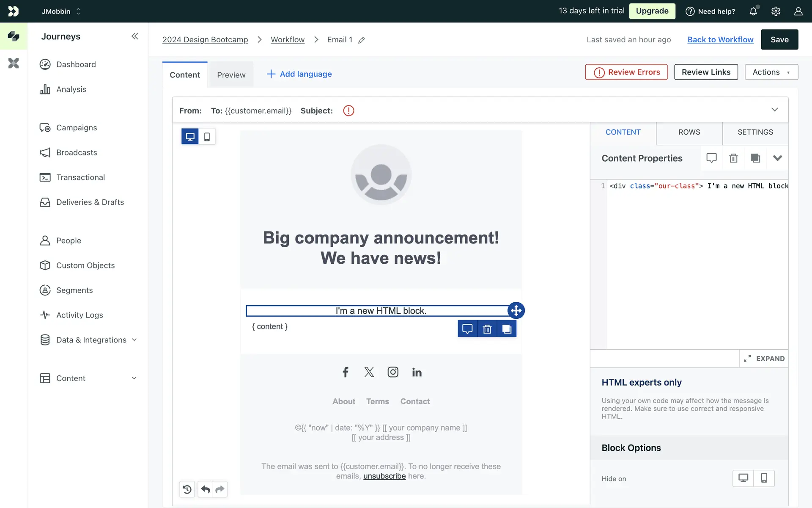The width and height of the screenshot is (812, 508).
Task: Expand the email header details chevron
Action: 774,110
